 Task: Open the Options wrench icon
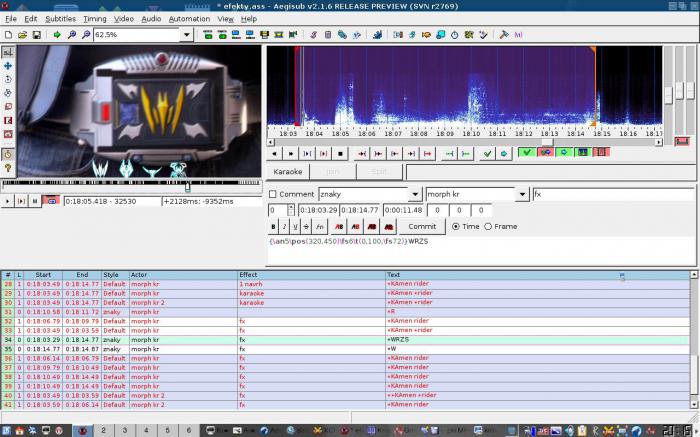click(504, 34)
